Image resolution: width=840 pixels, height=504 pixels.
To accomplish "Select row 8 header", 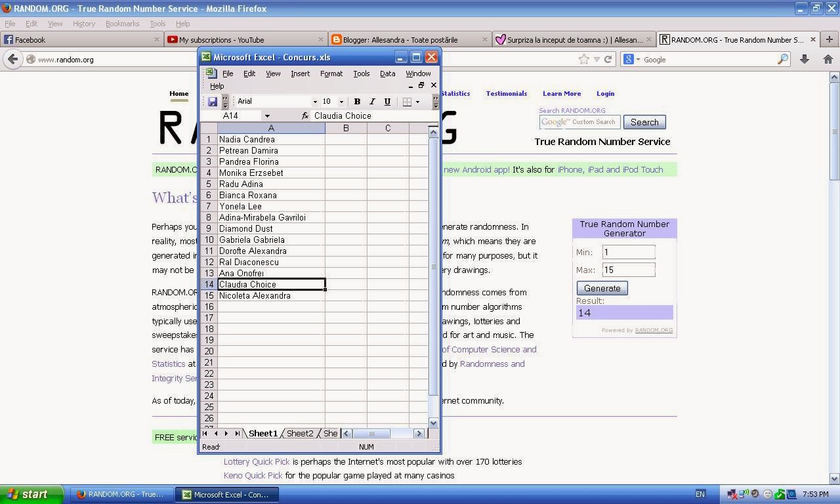I will (x=209, y=217).
